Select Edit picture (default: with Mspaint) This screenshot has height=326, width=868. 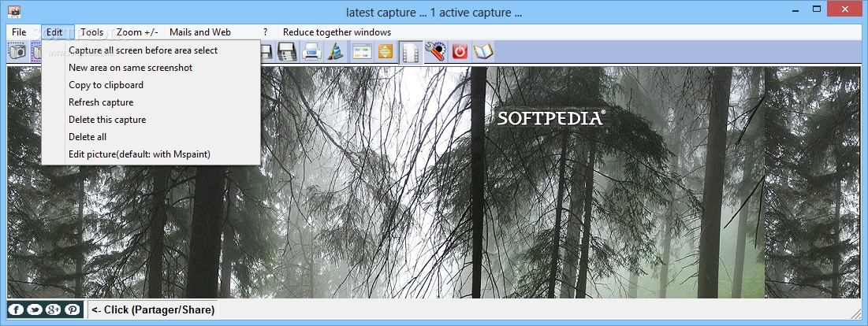pos(151,154)
